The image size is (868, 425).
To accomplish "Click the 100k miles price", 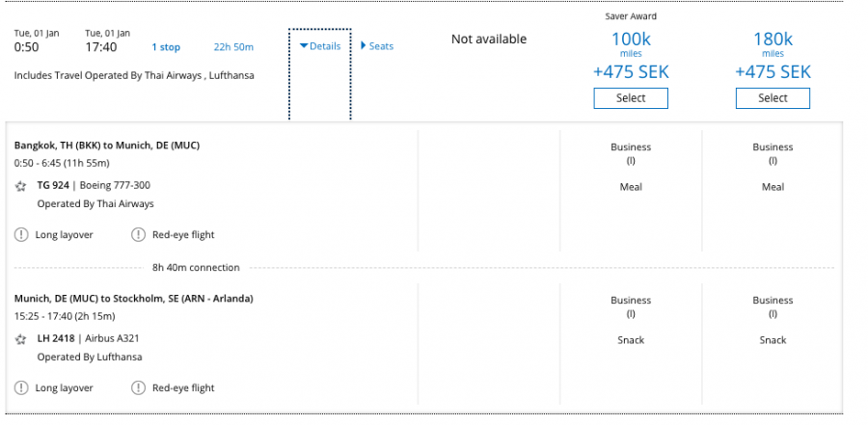I will (x=631, y=40).
